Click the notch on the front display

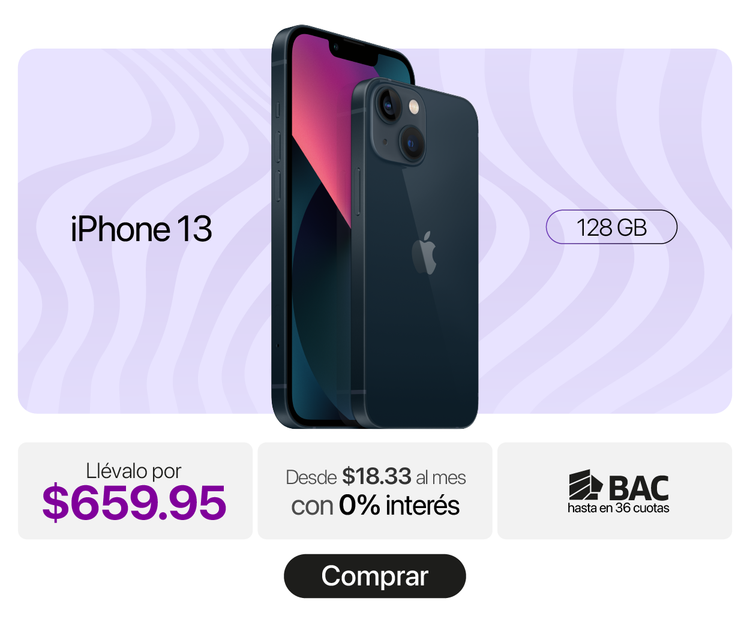[354, 53]
